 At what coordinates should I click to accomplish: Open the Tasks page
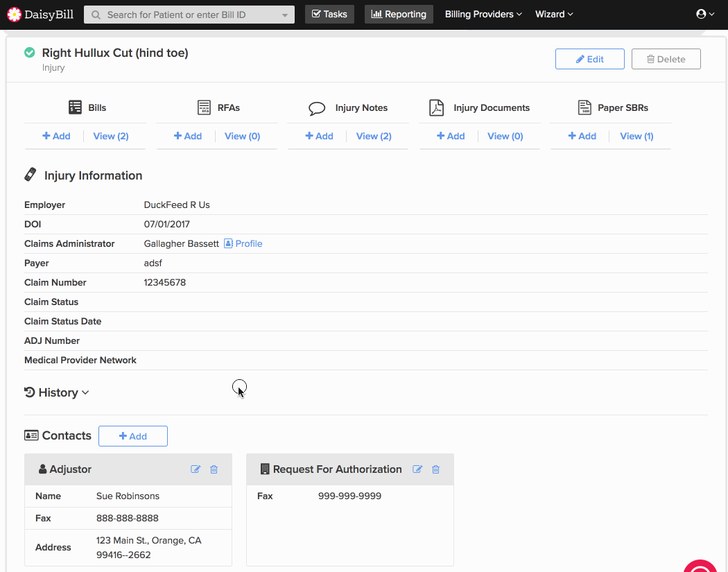point(329,15)
